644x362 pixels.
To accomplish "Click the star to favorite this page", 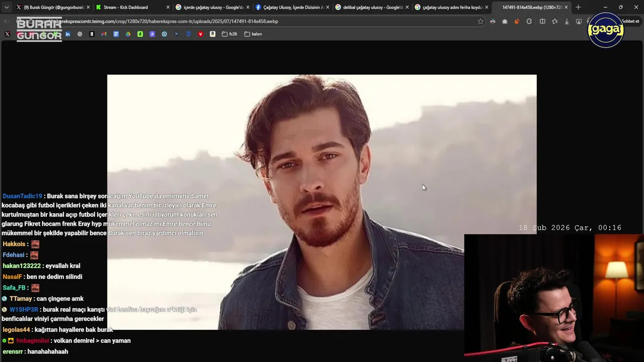I will [x=480, y=21].
